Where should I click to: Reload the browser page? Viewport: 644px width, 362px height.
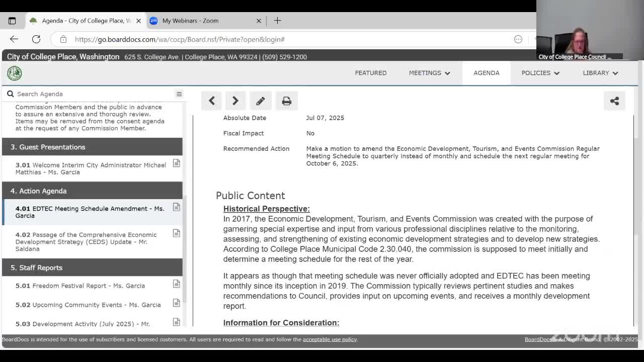pos(36,39)
